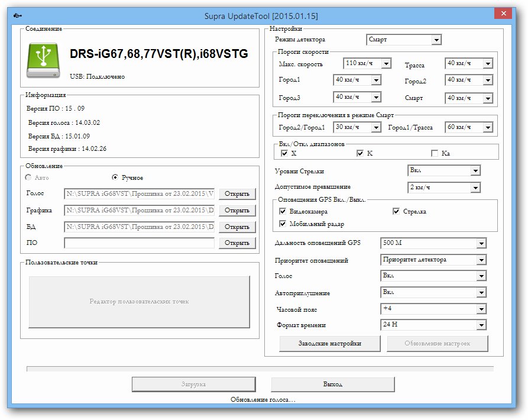Expand the Уровни Стрелки dropdown

click(444, 170)
